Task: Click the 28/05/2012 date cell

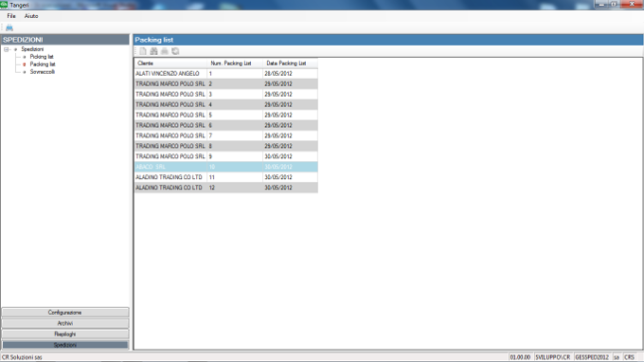Action: [x=290, y=74]
